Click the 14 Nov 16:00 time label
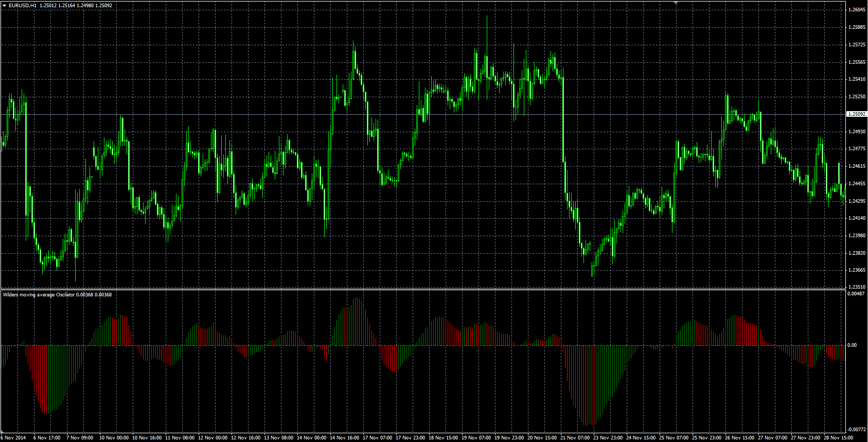This screenshot has width=868, height=442. [345, 438]
